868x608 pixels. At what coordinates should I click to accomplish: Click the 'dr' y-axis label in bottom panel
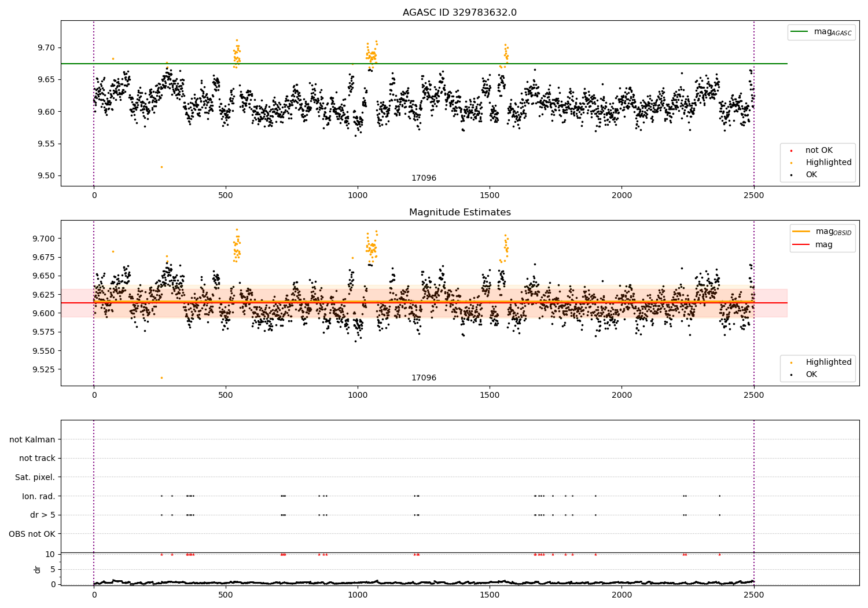(x=38, y=569)
